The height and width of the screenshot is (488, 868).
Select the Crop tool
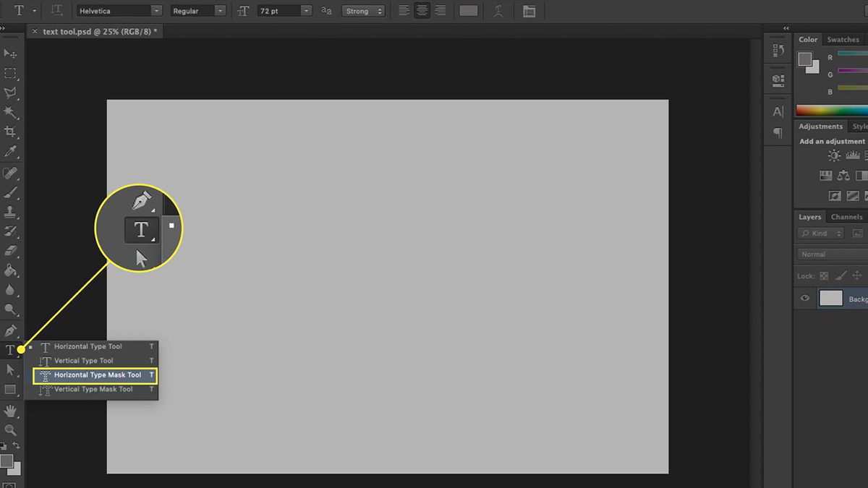tap(10, 132)
